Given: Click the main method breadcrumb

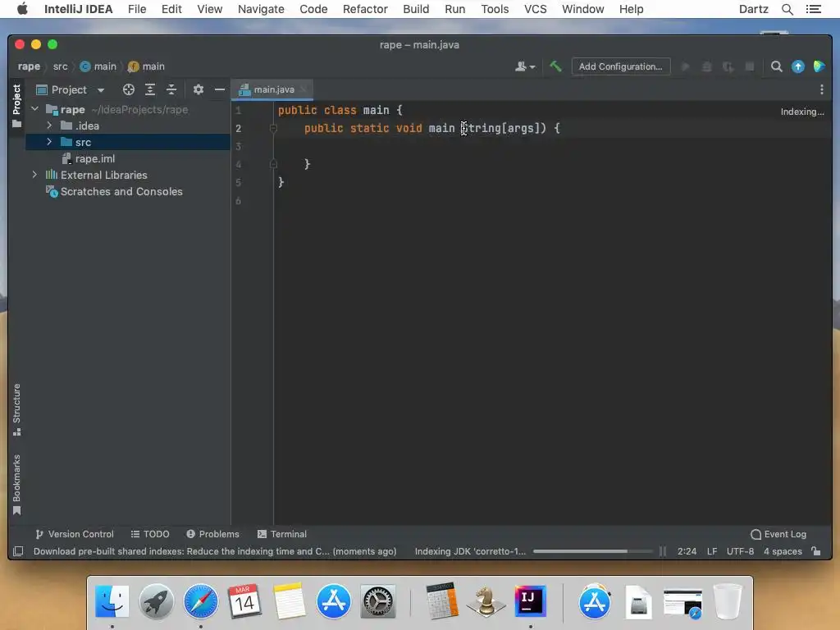Looking at the screenshot, I should coord(146,66).
